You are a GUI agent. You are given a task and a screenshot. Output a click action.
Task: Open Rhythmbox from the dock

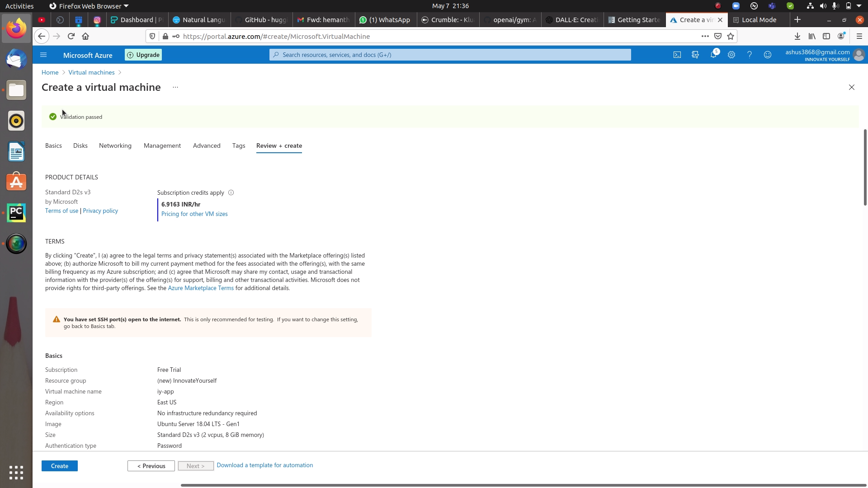point(16,121)
